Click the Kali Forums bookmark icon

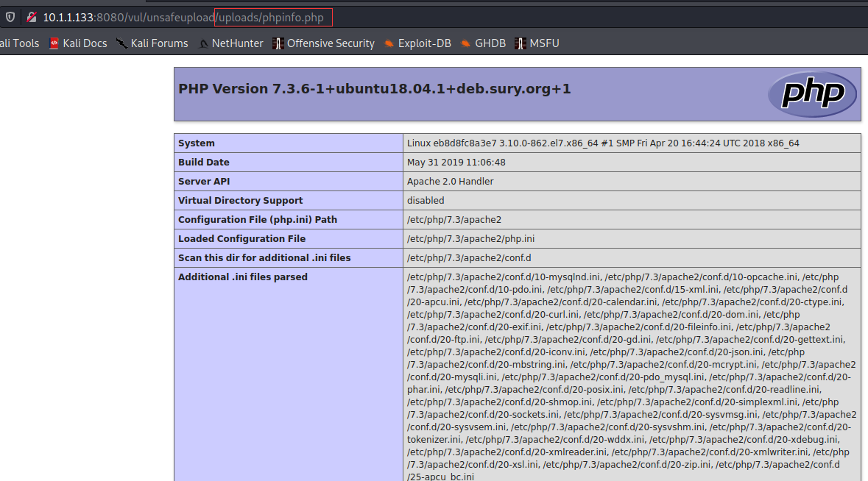121,43
